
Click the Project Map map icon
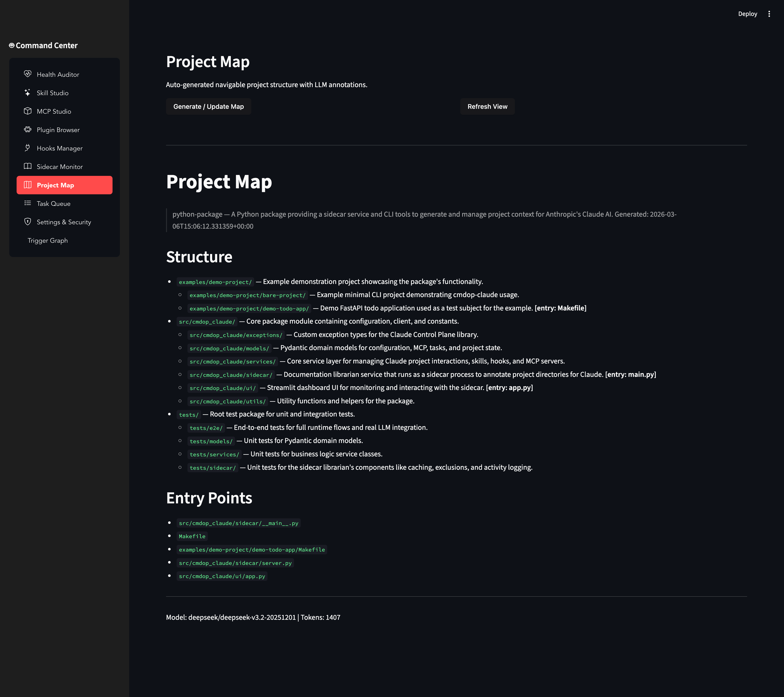(x=28, y=185)
